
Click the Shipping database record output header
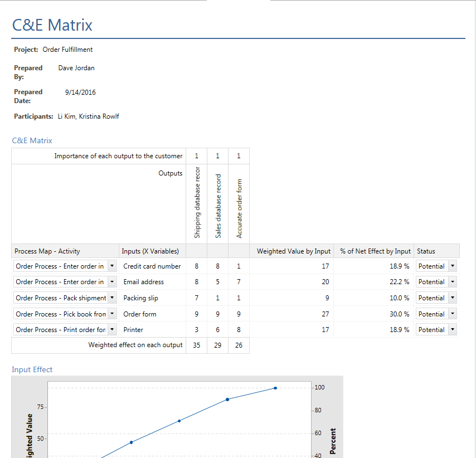coord(197,203)
